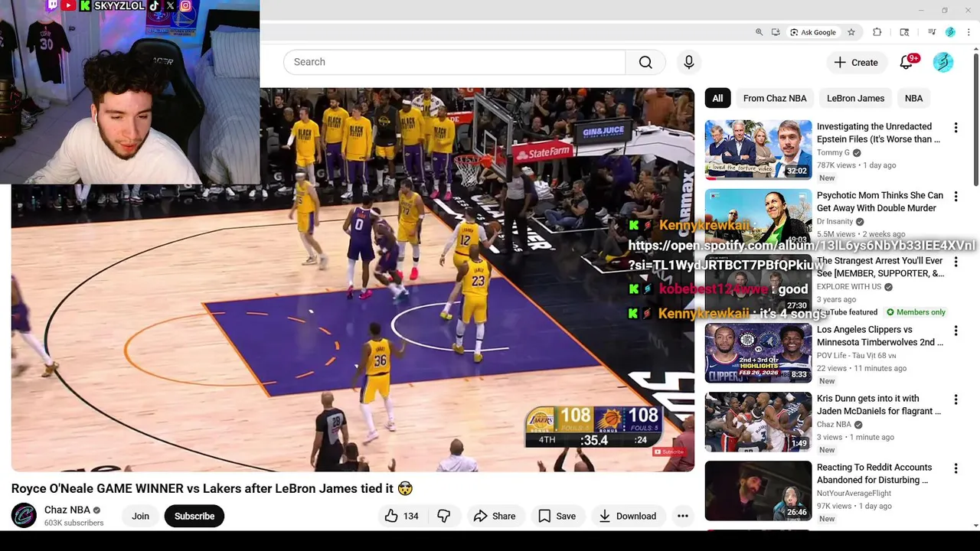The image size is (980, 551).
Task: Open options for the Kris Dunn video
Action: (955, 399)
